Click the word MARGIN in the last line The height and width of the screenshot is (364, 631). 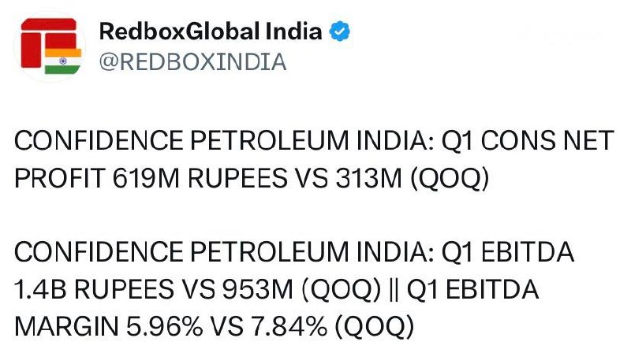(66, 327)
